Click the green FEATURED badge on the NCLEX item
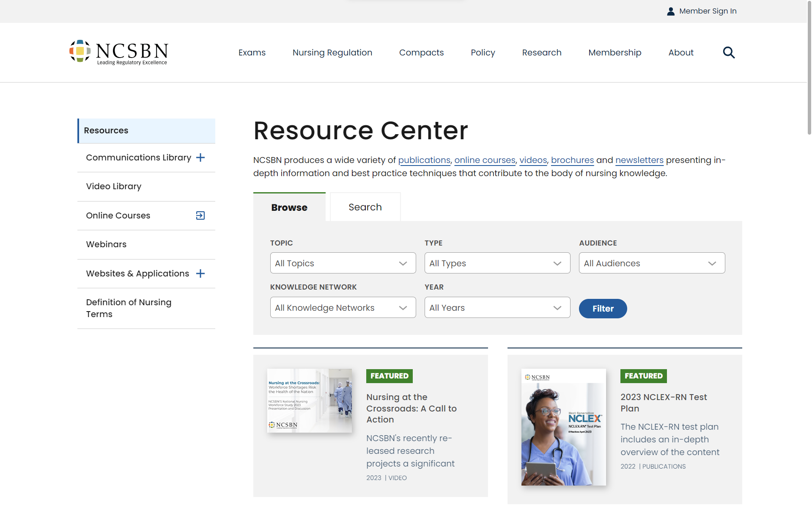The height and width of the screenshot is (508, 812). [x=643, y=376]
